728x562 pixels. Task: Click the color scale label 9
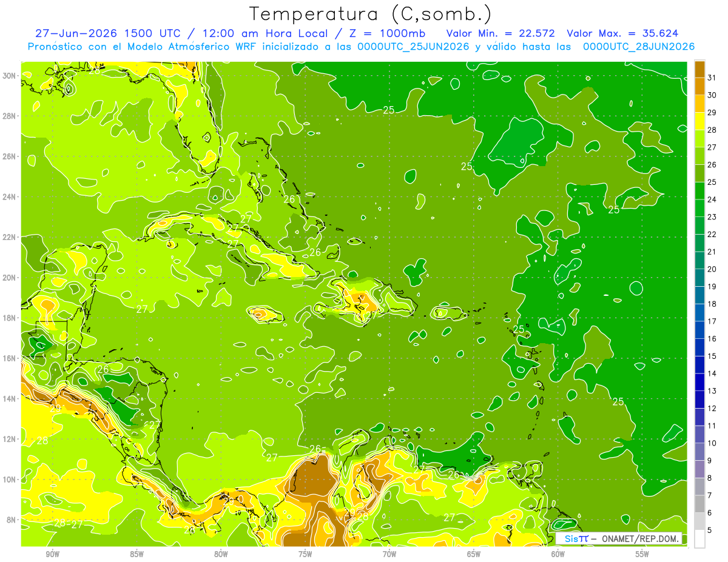[710, 461]
